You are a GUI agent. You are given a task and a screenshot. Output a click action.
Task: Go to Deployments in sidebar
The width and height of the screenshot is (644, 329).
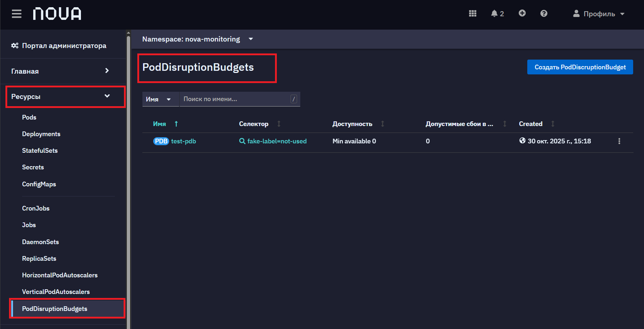pyautogui.click(x=41, y=134)
